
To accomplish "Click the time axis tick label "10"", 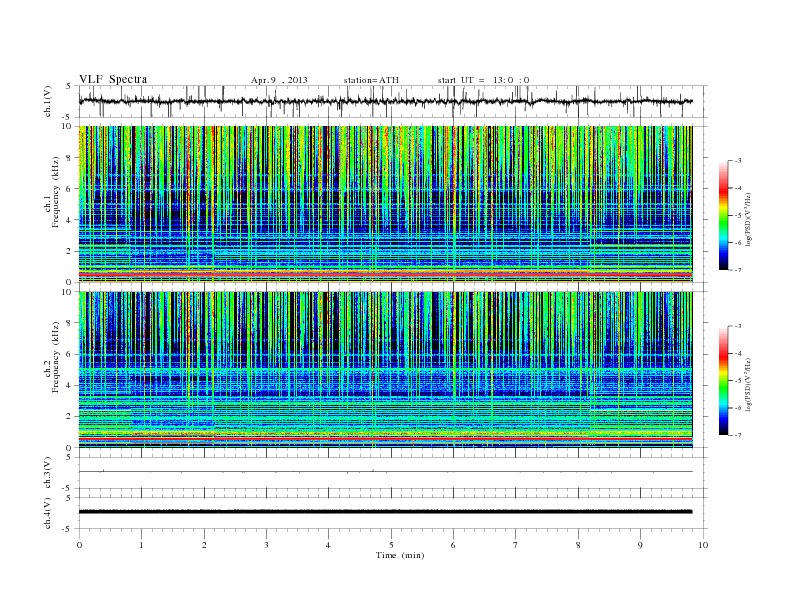I will (703, 545).
